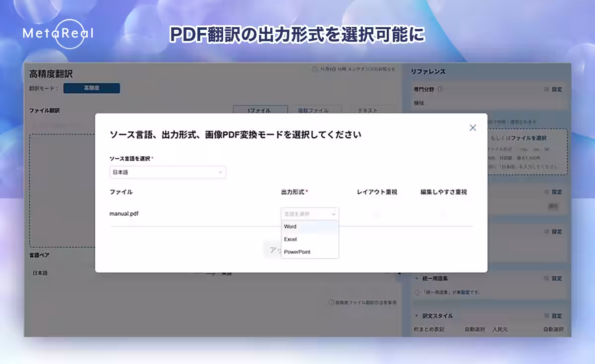Image resolution: width=595 pixels, height=364 pixels.
Task: Click the MetaReal logo
Action: tap(58, 34)
